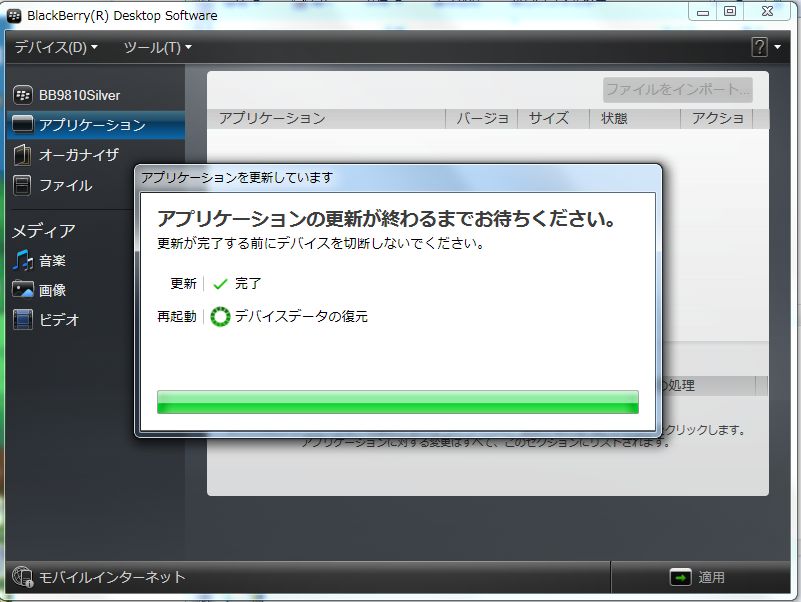Minimize the BlackBerry Desktop Software window
This screenshot has width=801, height=602.
[703, 12]
